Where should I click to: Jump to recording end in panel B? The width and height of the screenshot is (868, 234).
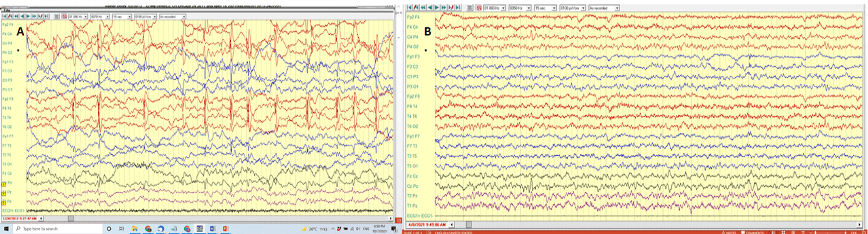coord(458,8)
